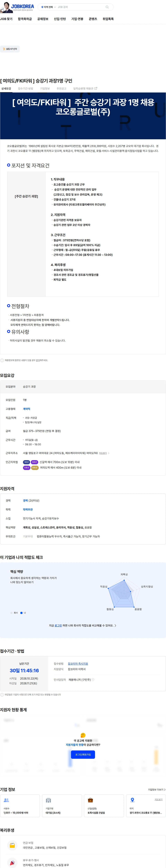The image size is (166, 868).
Task: Open the 기업·연봉 menu
Action: tap(77, 19)
